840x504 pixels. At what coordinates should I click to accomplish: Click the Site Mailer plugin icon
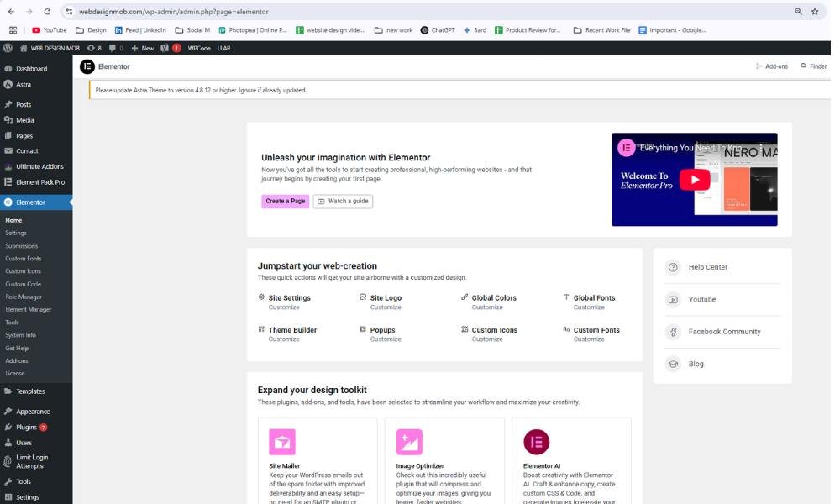(x=282, y=442)
